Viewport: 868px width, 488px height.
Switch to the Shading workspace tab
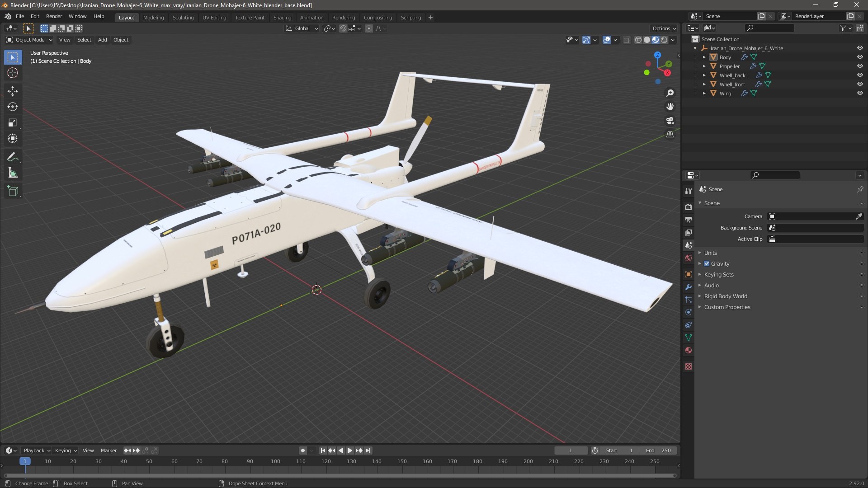point(282,18)
